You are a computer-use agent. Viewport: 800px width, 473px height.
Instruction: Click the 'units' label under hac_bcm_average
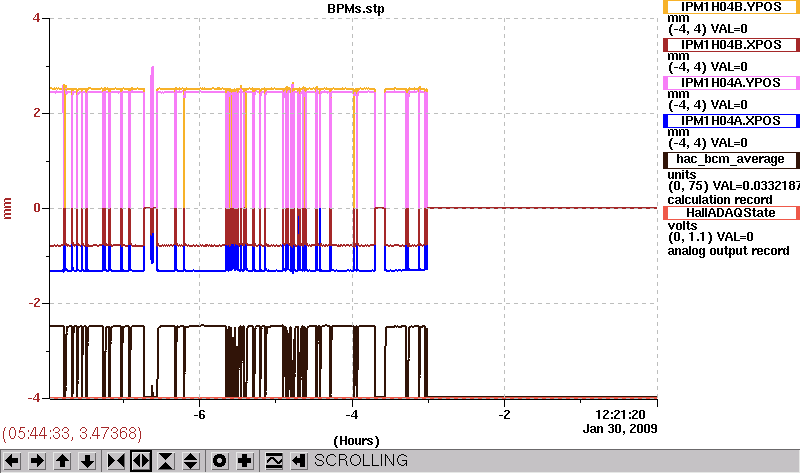point(682,175)
